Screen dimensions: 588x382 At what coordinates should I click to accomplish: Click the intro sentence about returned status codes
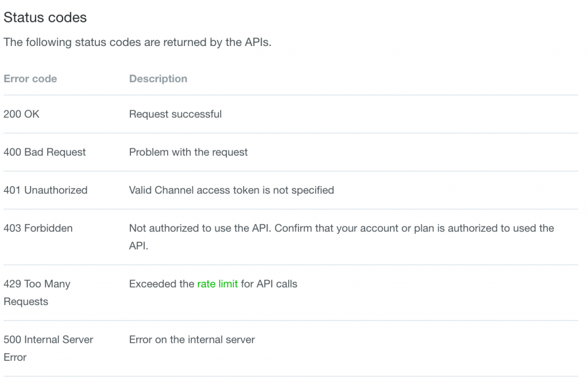point(137,43)
